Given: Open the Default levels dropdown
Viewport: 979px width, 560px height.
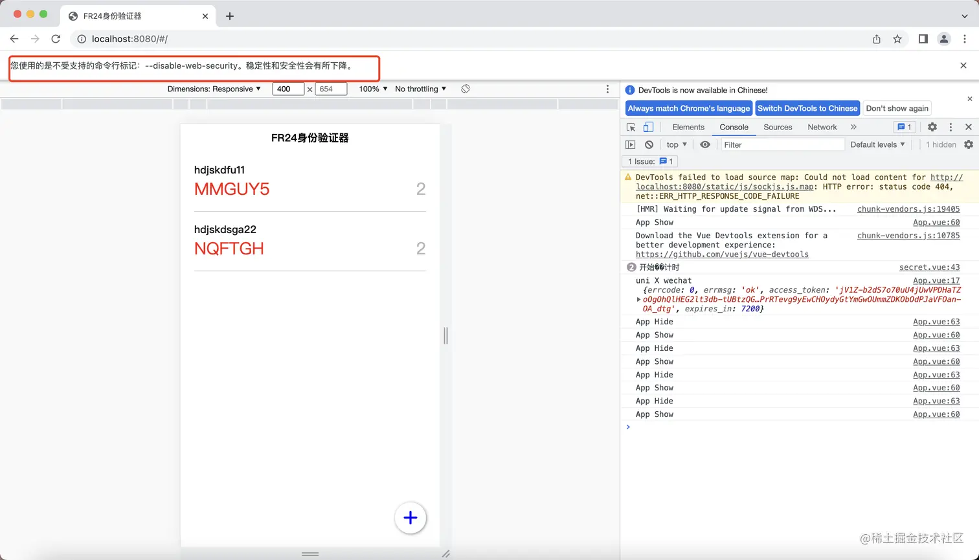Looking at the screenshot, I should point(877,144).
